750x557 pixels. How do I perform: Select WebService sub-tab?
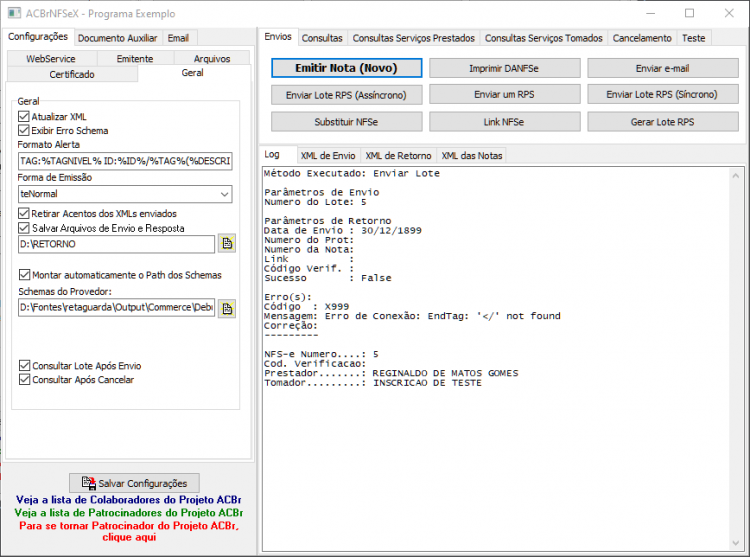[51, 59]
